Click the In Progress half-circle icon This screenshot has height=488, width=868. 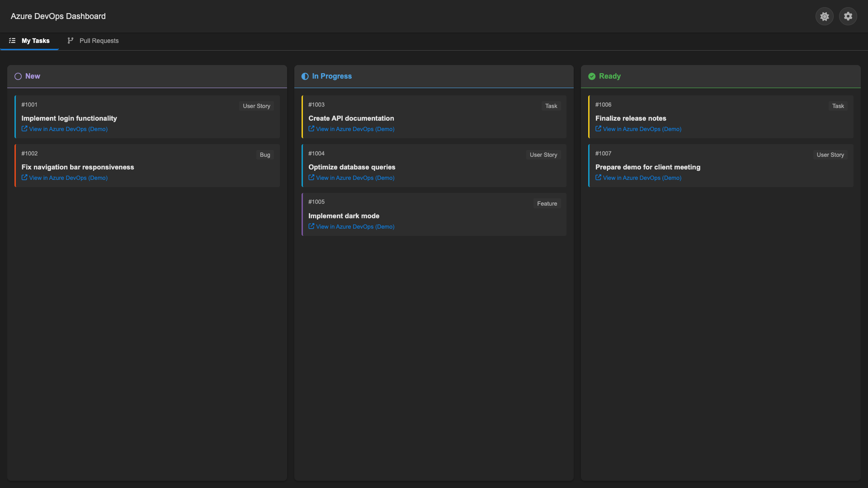coord(305,76)
